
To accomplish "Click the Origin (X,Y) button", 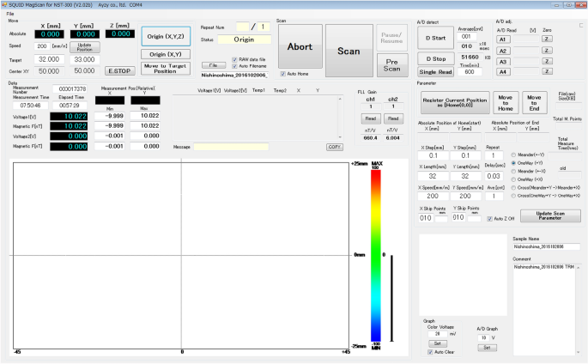I will pos(166,54).
